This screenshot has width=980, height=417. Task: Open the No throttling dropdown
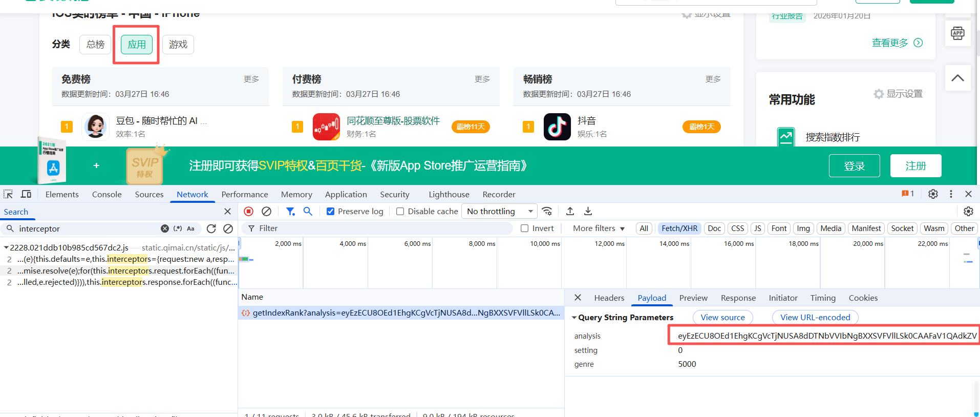coord(499,211)
